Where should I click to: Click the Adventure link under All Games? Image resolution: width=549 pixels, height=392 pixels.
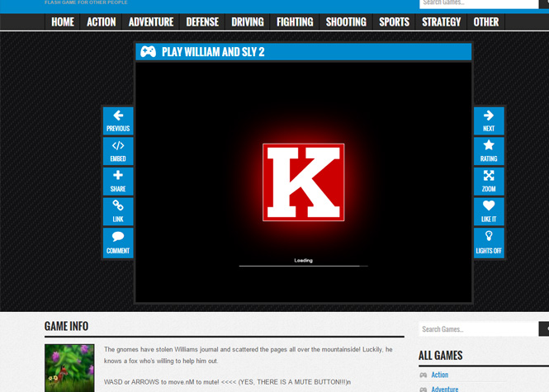click(444, 389)
